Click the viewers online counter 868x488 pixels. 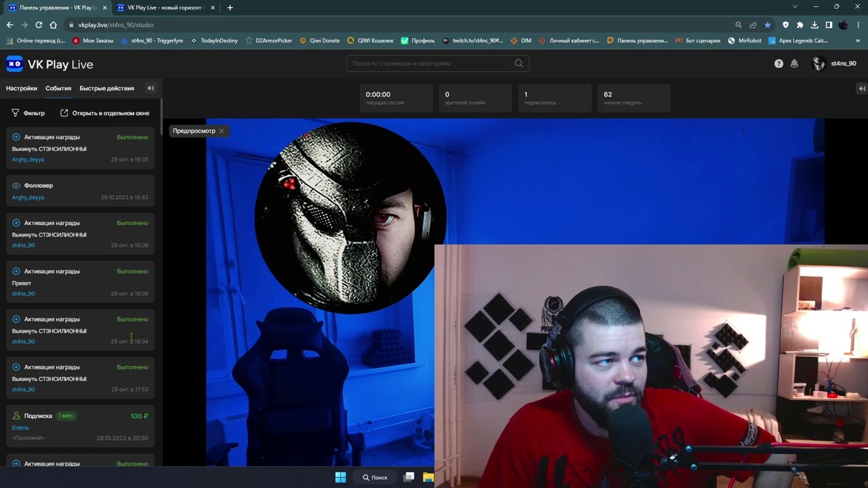475,98
